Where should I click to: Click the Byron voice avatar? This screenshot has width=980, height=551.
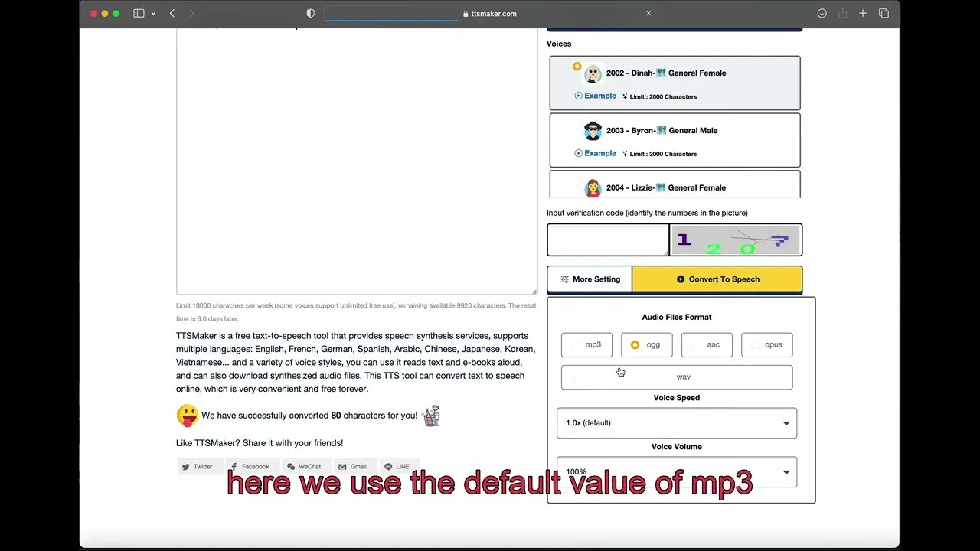593,131
